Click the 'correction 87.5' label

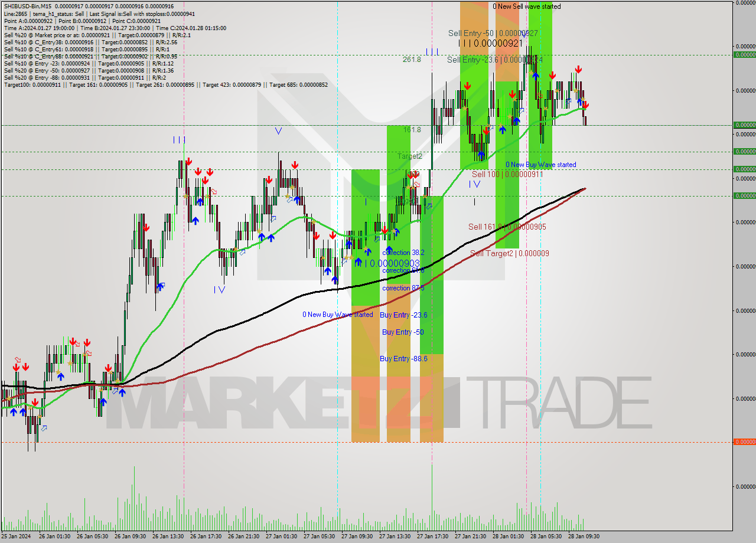[x=403, y=288]
